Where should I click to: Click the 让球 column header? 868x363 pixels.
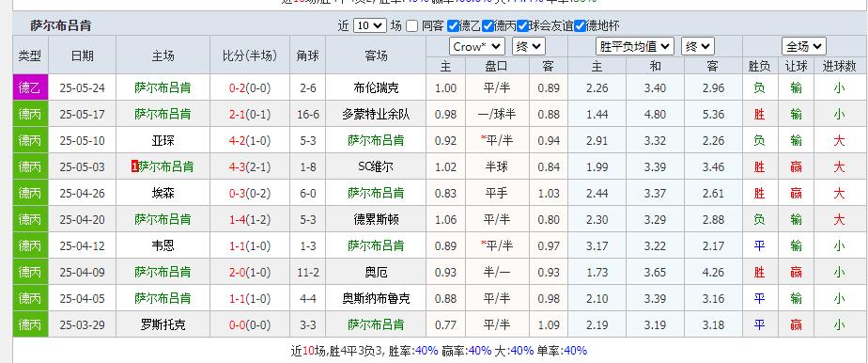tap(796, 67)
